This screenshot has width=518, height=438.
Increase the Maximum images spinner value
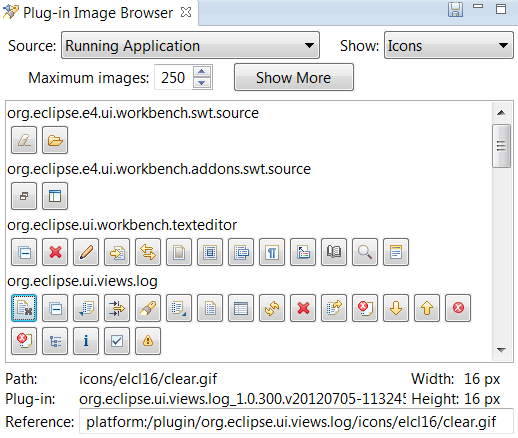(202, 72)
